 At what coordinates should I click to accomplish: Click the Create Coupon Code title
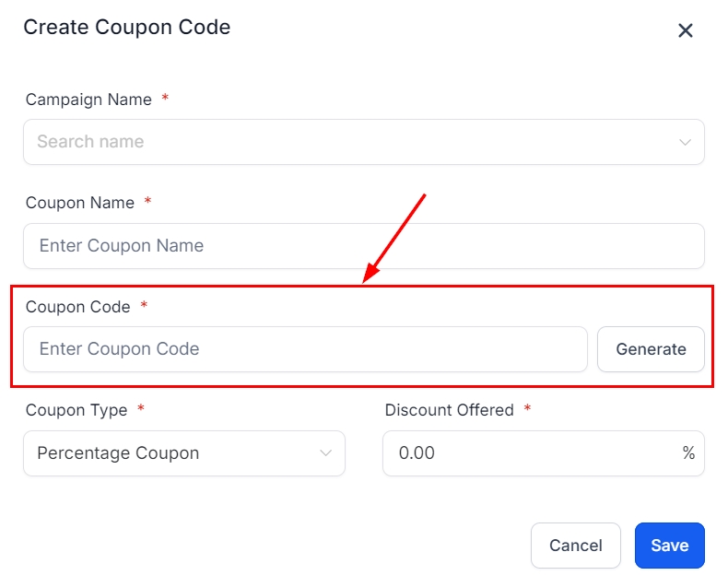[127, 28]
